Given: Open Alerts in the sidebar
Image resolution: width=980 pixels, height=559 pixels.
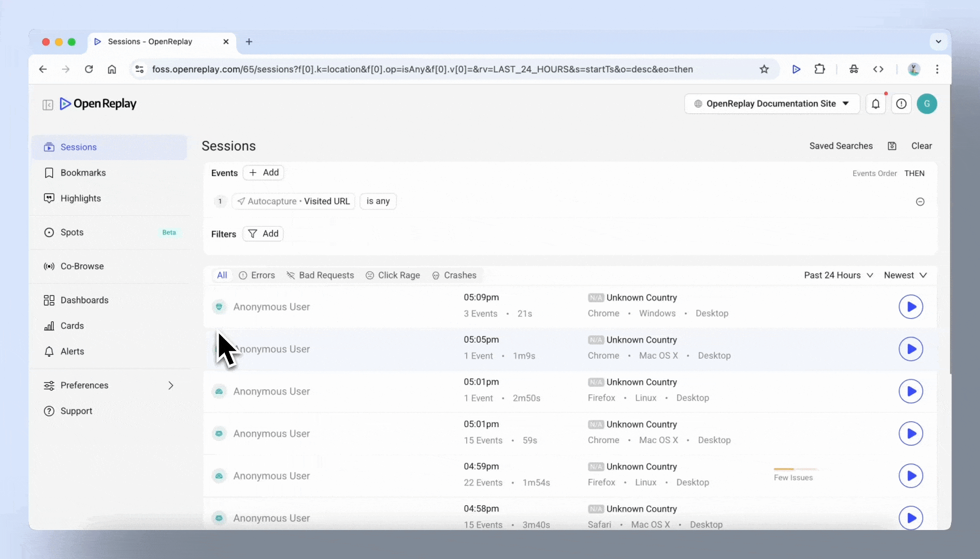Looking at the screenshot, I should point(109,352).
